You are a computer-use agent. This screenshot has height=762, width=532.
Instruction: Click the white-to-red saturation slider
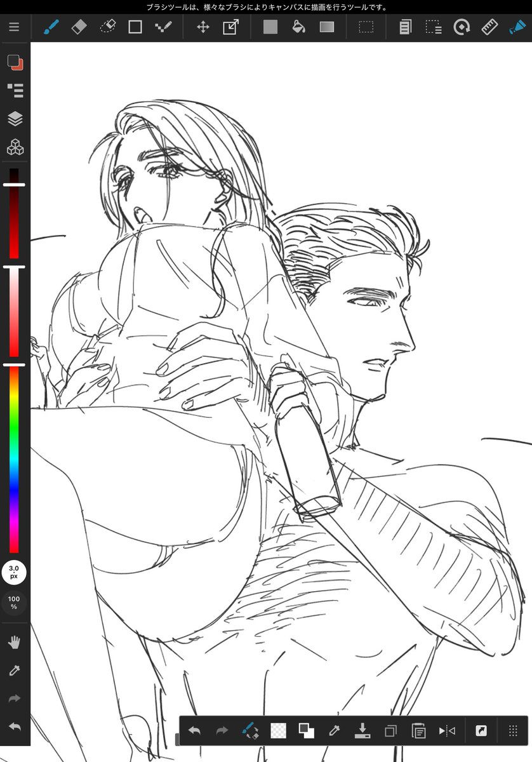pyautogui.click(x=14, y=312)
